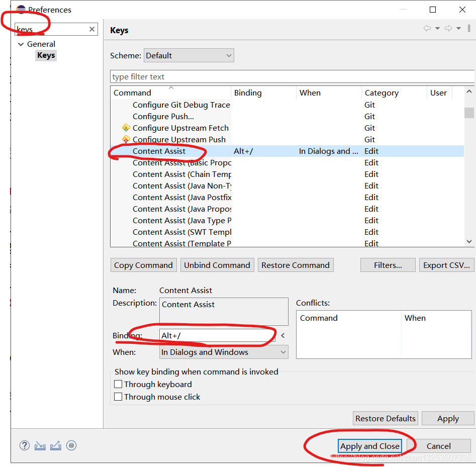Screen dimensions: 476x467
Task: Go forward with the forward arrow icon
Action: coord(448,28)
